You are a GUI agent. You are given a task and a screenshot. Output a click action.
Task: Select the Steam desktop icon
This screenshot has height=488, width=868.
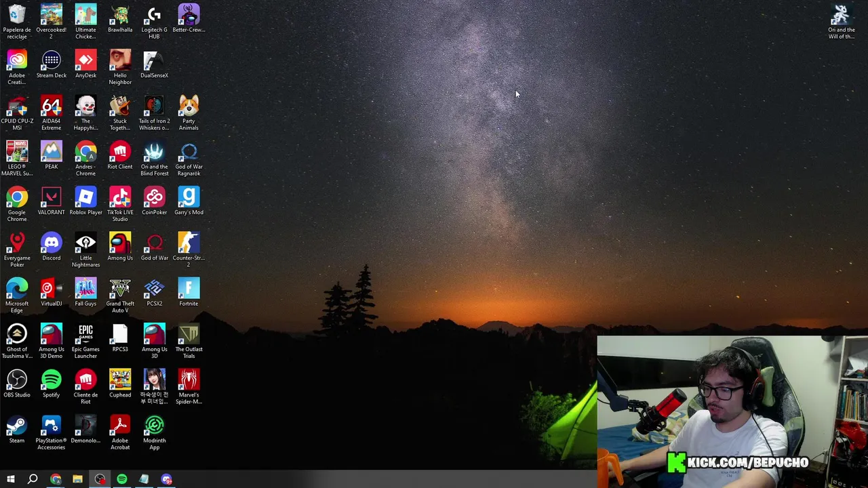pyautogui.click(x=17, y=429)
